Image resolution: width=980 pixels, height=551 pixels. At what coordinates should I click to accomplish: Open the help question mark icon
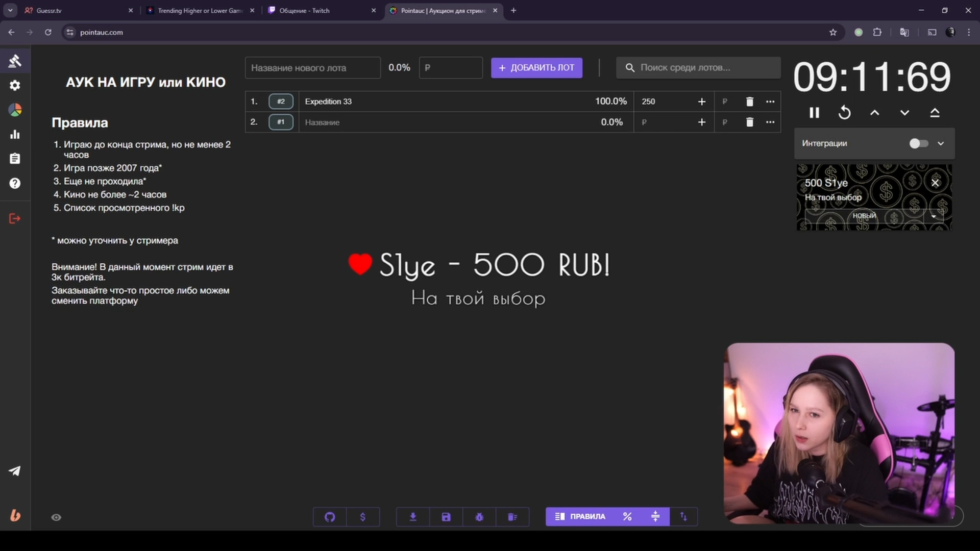(15, 183)
